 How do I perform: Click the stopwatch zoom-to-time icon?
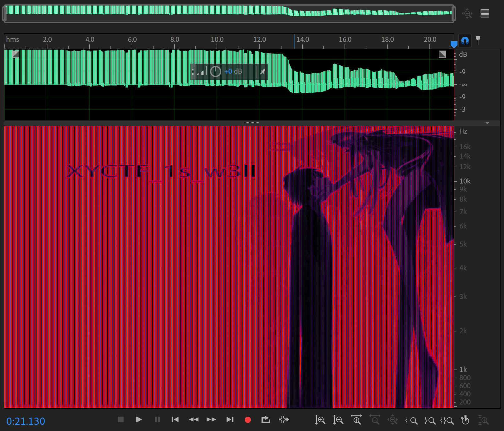pos(465,420)
